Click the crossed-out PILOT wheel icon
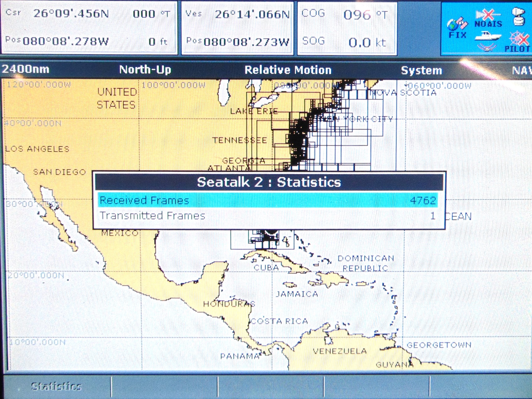Viewport: 532px width, 399px height. [x=518, y=41]
